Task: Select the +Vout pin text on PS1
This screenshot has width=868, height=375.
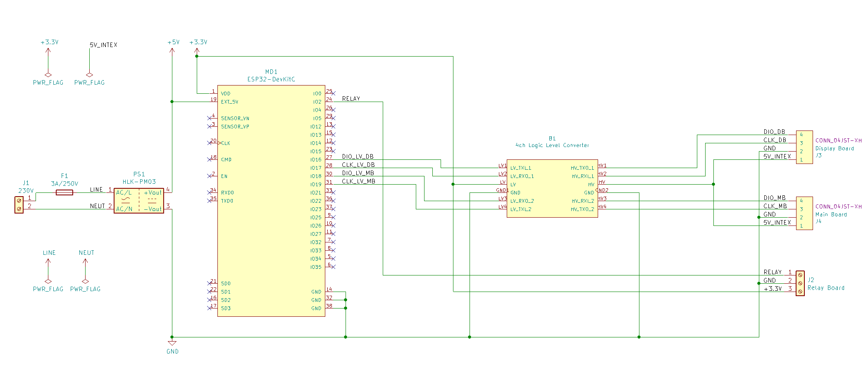Action: [x=153, y=193]
